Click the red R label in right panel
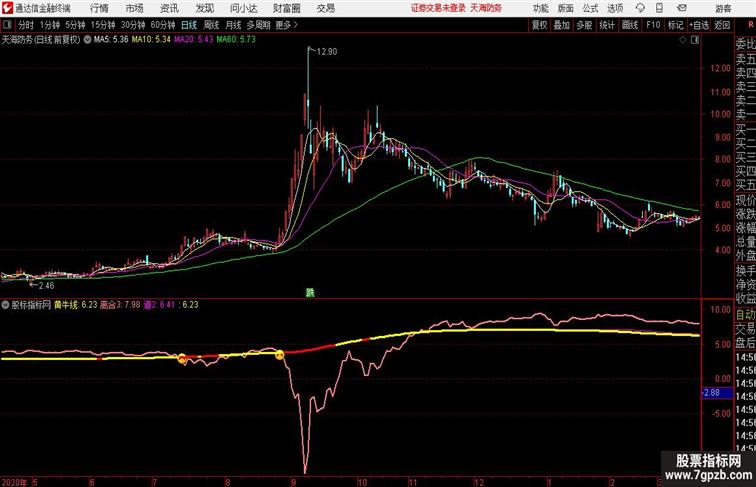Screen dimensions: 756x487 (x=751, y=25)
